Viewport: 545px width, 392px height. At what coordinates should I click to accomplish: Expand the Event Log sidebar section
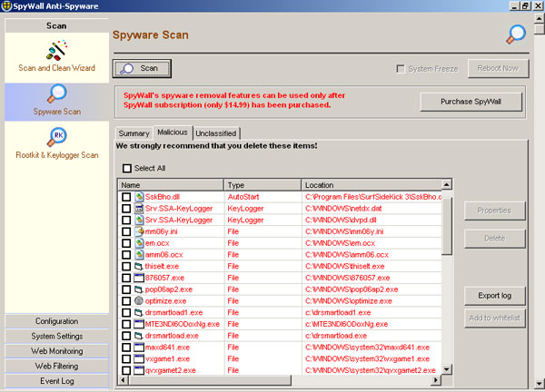pos(56,381)
